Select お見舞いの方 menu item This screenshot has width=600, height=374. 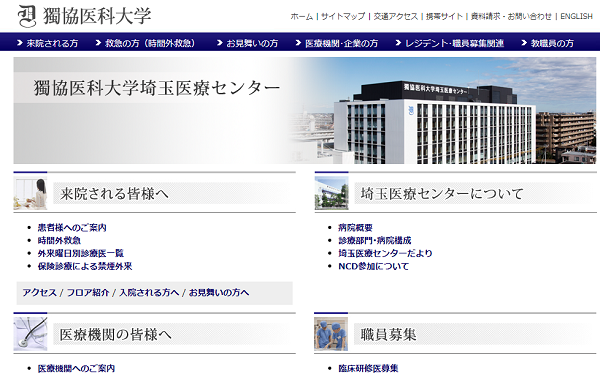coord(248,43)
